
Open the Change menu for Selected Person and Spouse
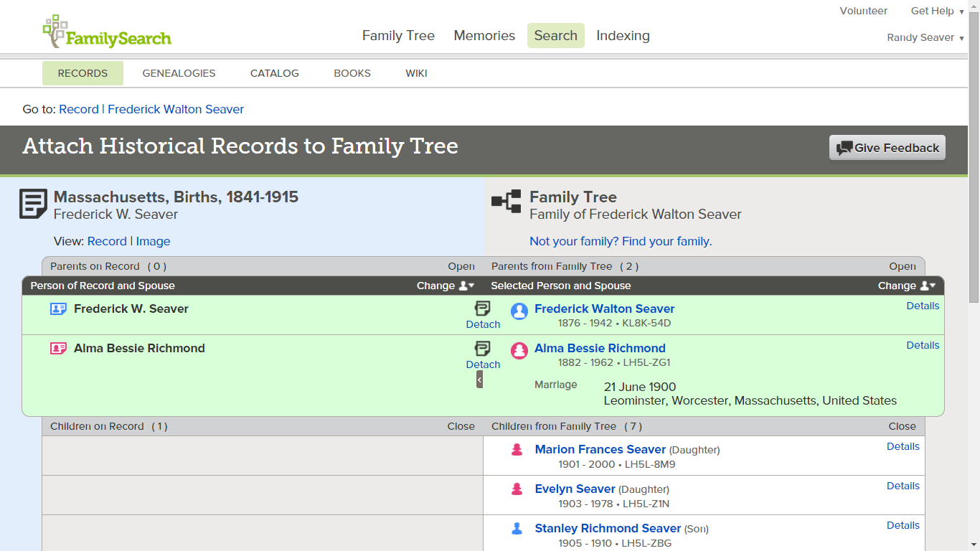[907, 286]
